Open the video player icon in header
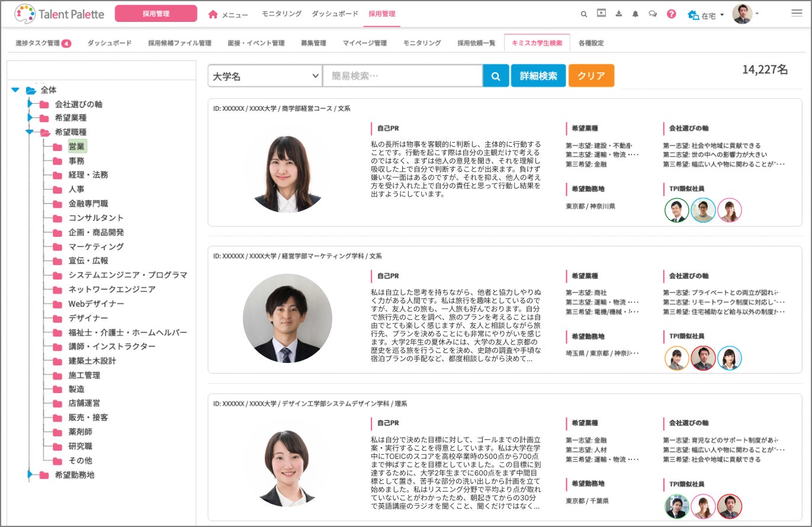Viewport: 812px width, 527px height. click(x=601, y=14)
